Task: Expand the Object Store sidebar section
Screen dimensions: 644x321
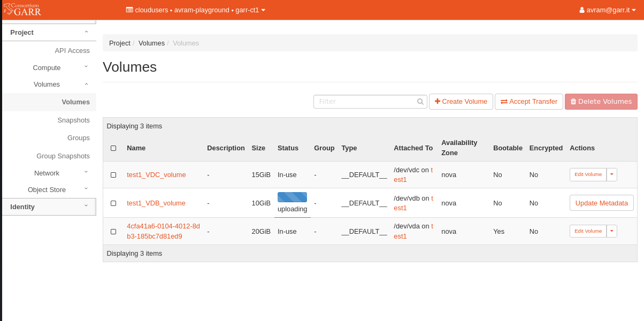Action: pos(49,190)
